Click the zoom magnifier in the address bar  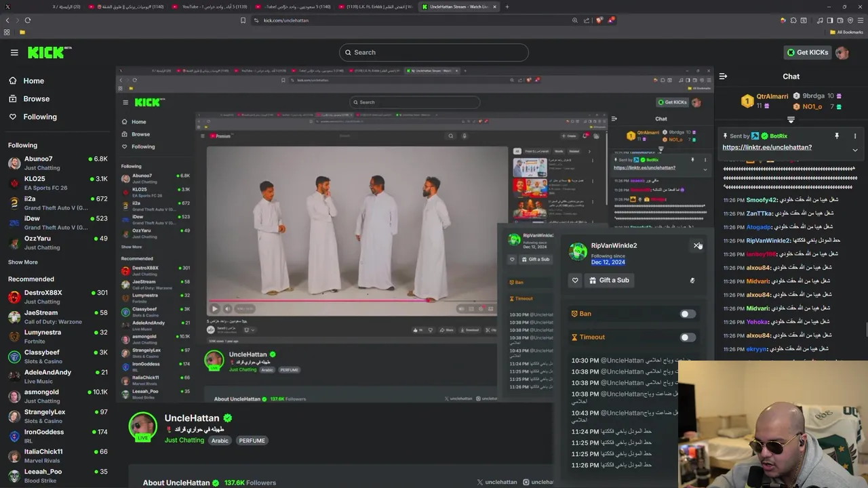575,20
